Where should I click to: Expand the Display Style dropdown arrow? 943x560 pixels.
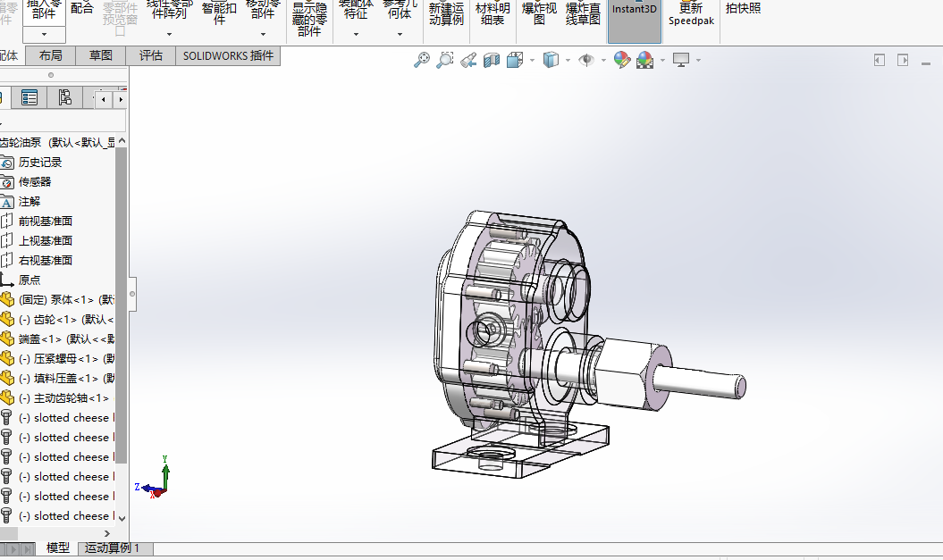coord(568,61)
